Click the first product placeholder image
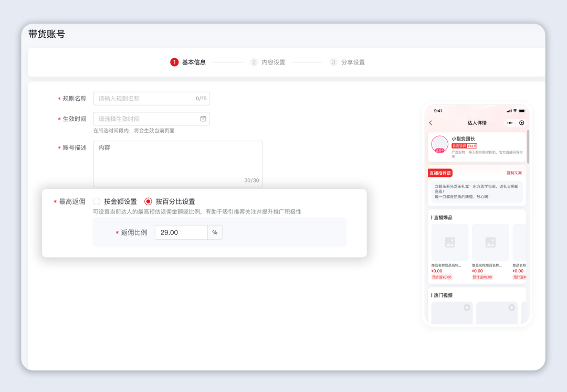Viewport: 567px width, 392px height. click(x=449, y=242)
